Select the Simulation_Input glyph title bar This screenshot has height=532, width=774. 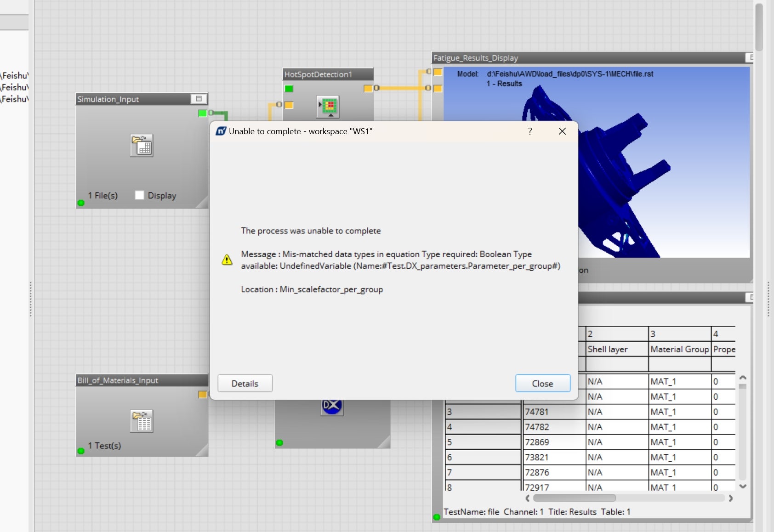142,99
